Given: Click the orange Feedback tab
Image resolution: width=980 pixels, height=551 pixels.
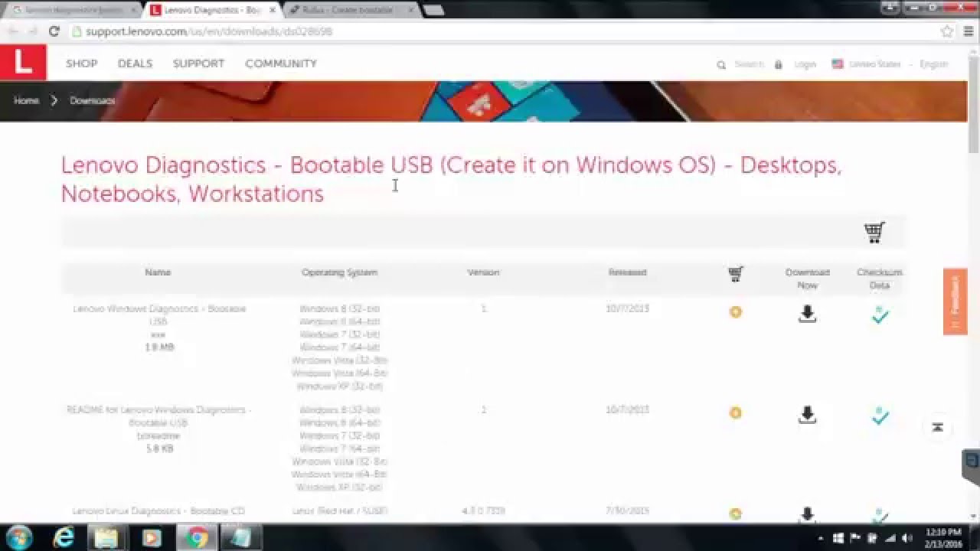Looking at the screenshot, I should [x=955, y=302].
